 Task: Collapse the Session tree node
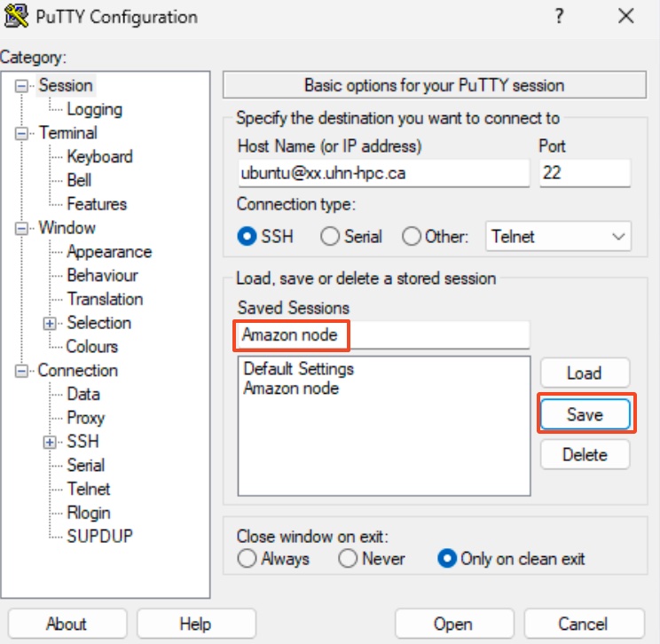21,86
